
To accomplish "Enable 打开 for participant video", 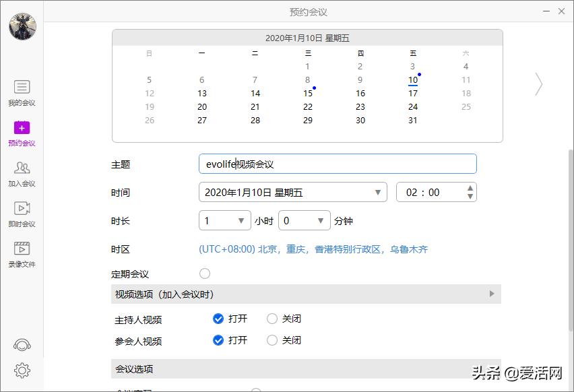I will pyautogui.click(x=218, y=340).
